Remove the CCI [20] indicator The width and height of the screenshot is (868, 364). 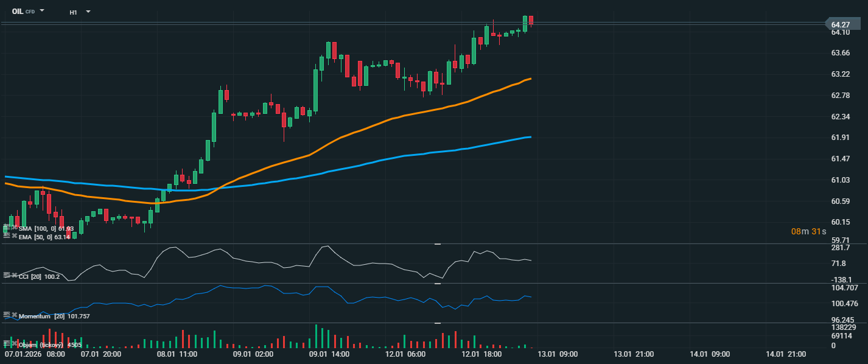click(14, 275)
